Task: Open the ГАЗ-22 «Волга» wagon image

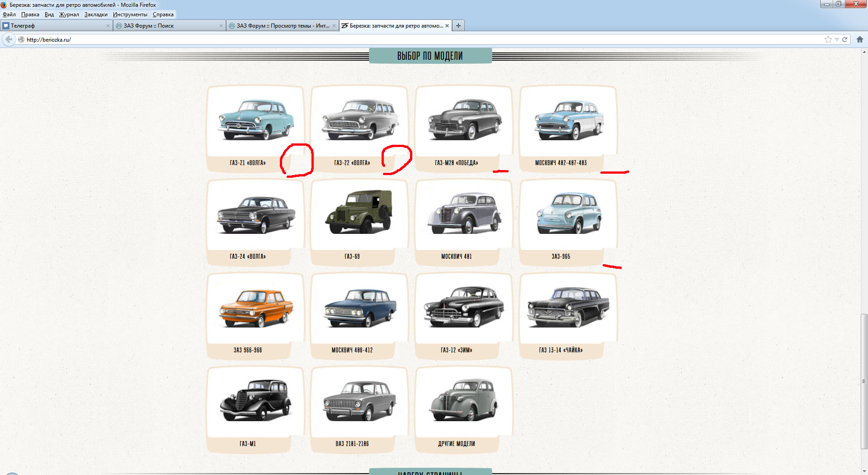Action: coord(360,119)
